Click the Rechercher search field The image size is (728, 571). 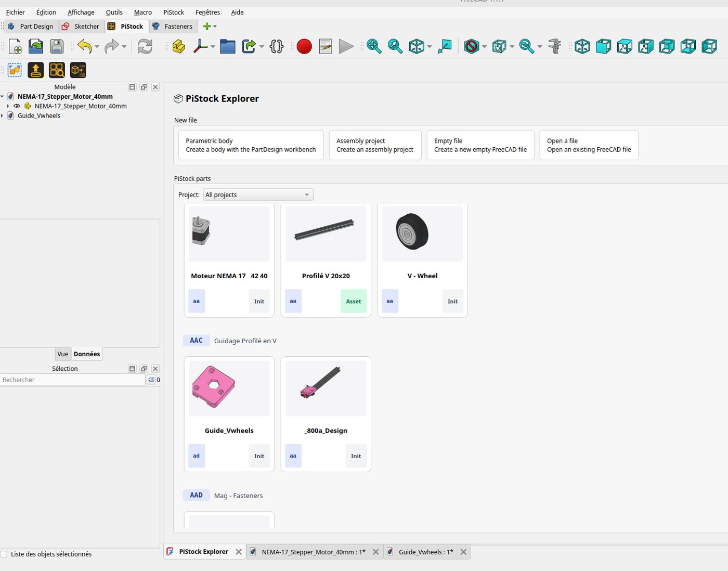coord(72,380)
